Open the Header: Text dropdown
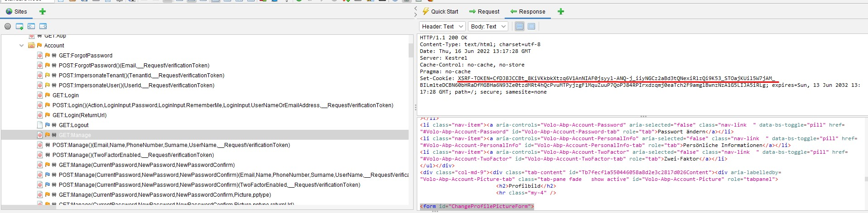868x213 pixels. click(442, 27)
